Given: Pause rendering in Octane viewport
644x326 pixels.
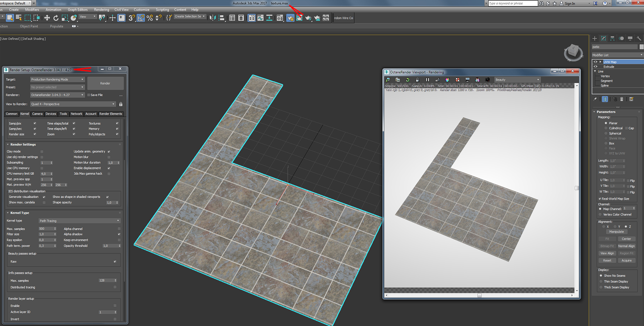Looking at the screenshot, I should (427, 80).
